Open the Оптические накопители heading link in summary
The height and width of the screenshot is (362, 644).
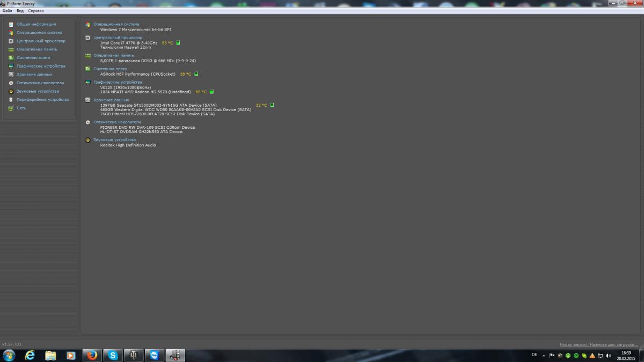[117, 122]
